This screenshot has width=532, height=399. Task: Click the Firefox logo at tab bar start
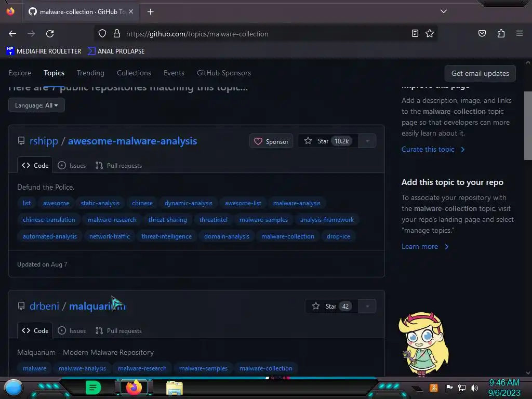10,11
